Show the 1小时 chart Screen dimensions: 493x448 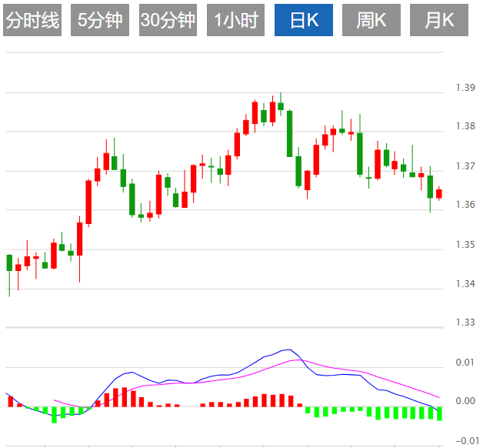click(236, 21)
